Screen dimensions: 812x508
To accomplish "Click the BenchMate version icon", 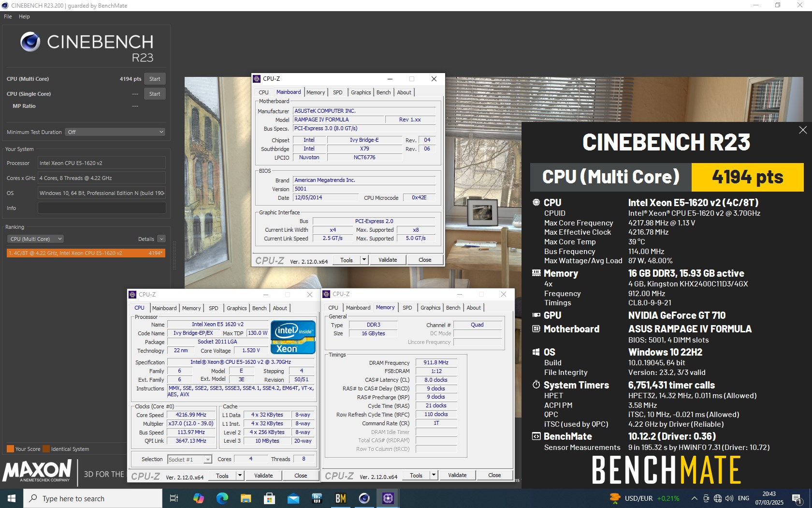I will pos(536,436).
